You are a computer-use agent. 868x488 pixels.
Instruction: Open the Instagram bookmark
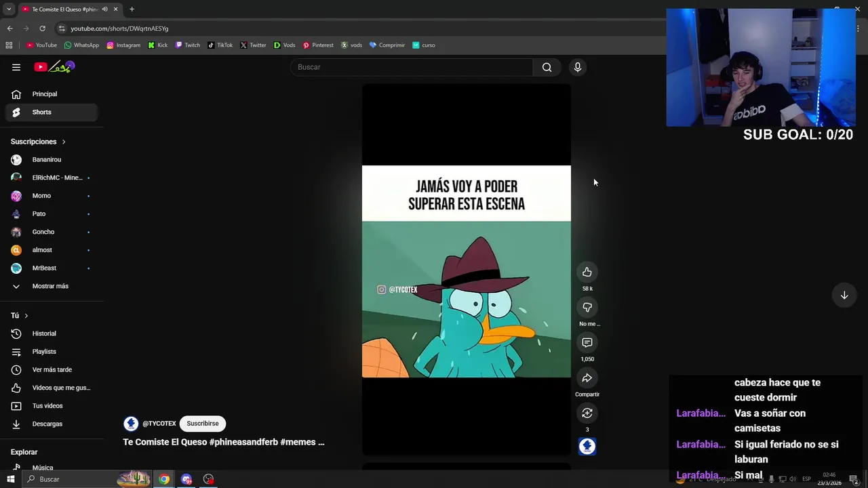pos(123,45)
